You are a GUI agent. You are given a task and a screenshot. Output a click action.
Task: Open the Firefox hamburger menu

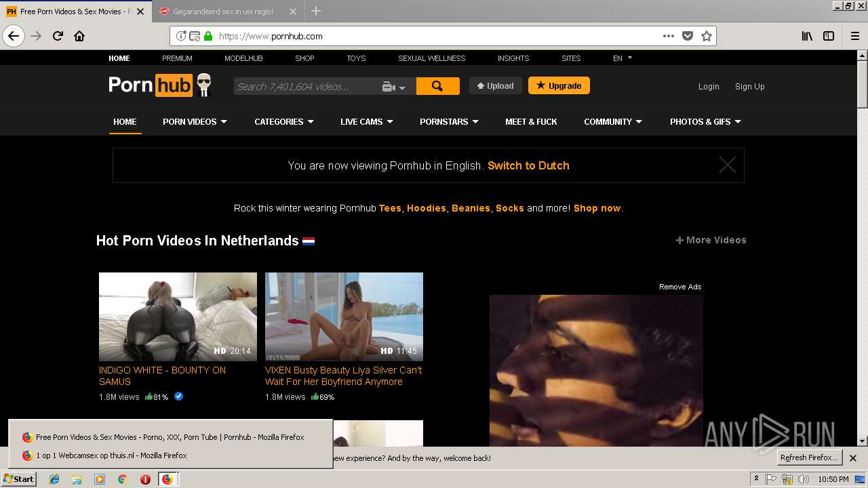coord(854,36)
